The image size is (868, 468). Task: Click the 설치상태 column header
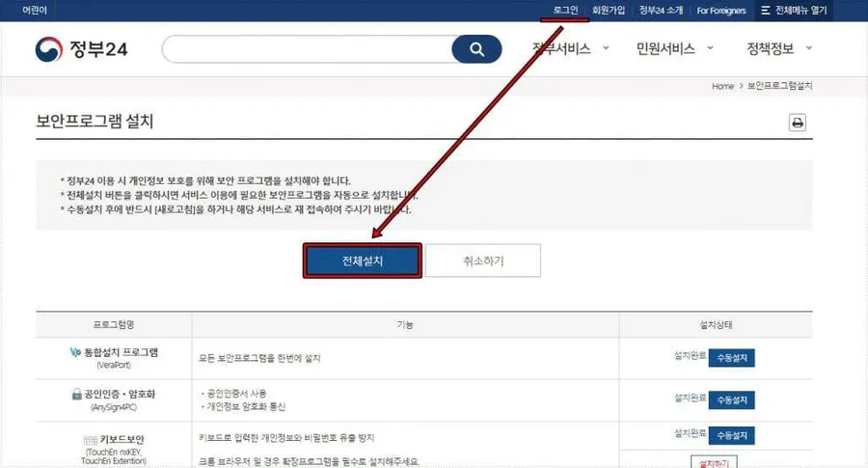(x=716, y=324)
